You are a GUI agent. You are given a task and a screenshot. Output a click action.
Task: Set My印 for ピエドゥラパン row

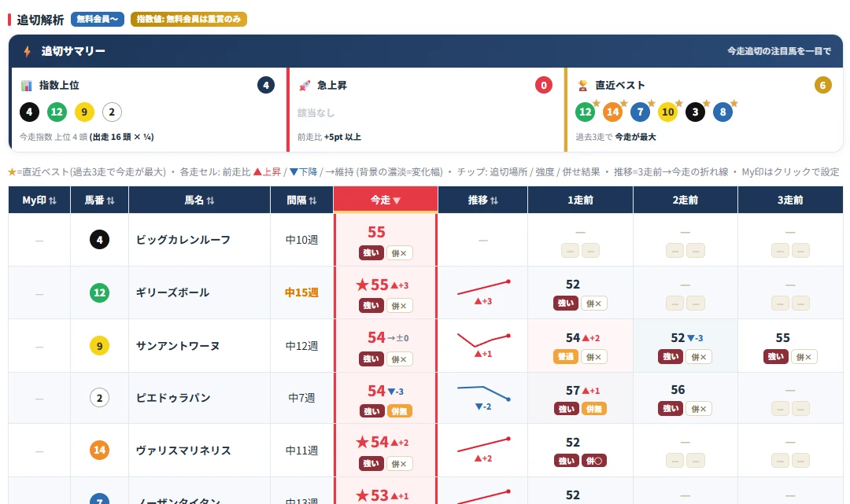(x=39, y=399)
